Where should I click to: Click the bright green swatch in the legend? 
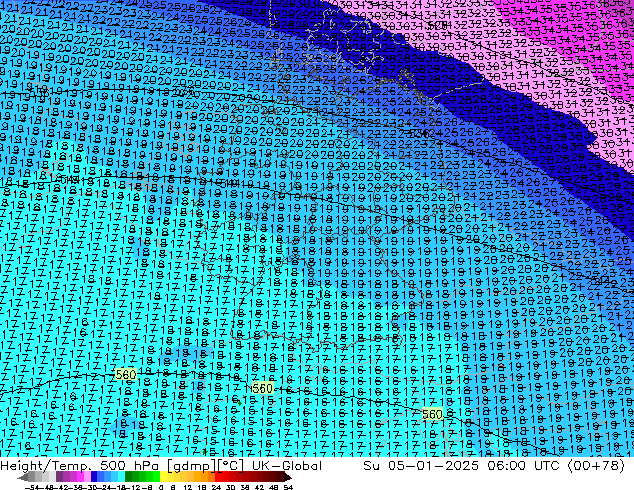click(x=156, y=477)
